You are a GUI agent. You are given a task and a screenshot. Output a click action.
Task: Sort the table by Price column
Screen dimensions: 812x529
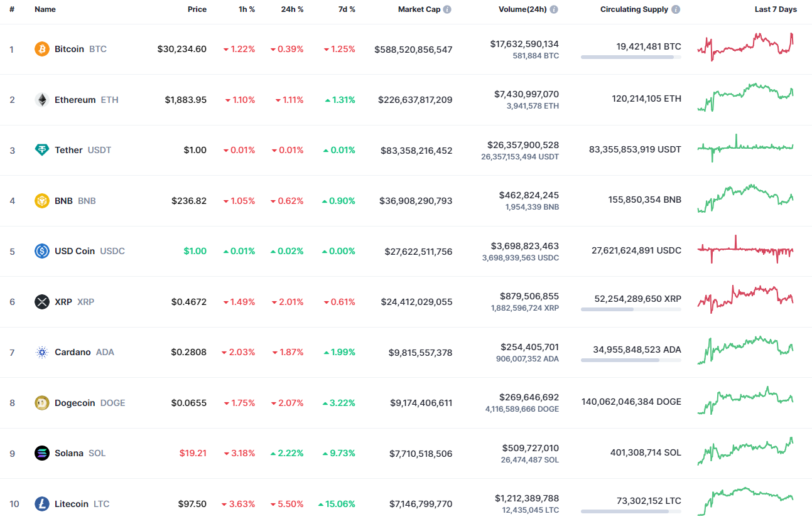pos(197,9)
